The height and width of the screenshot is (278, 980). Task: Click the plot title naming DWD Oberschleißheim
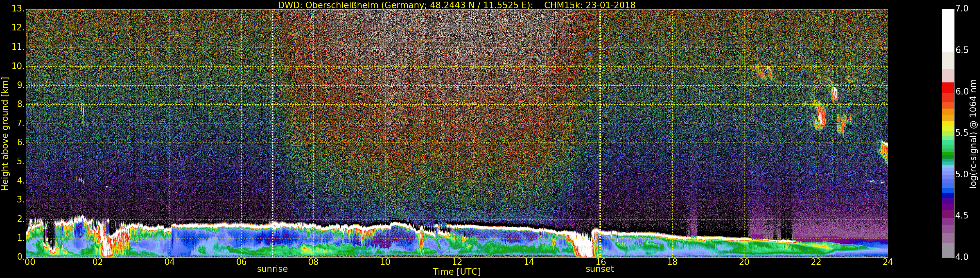point(457,5)
